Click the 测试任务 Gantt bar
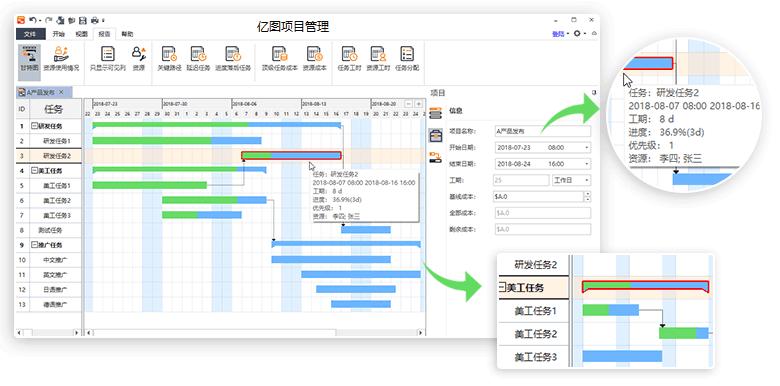Image resolution: width=780 pixels, height=386 pixels. (366, 230)
